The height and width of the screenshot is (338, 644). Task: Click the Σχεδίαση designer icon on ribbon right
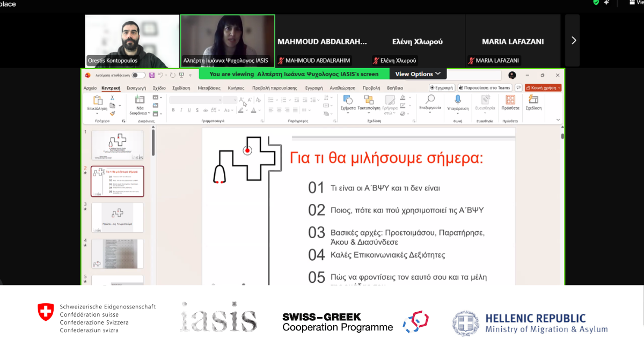pos(533,100)
